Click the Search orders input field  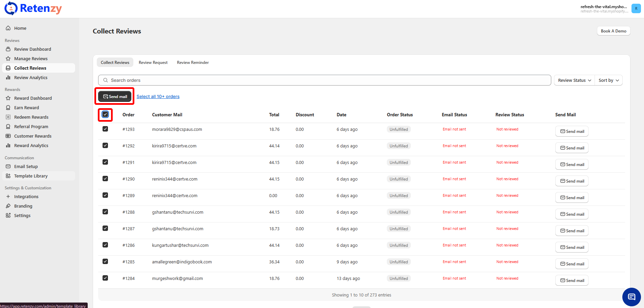[x=324, y=80]
